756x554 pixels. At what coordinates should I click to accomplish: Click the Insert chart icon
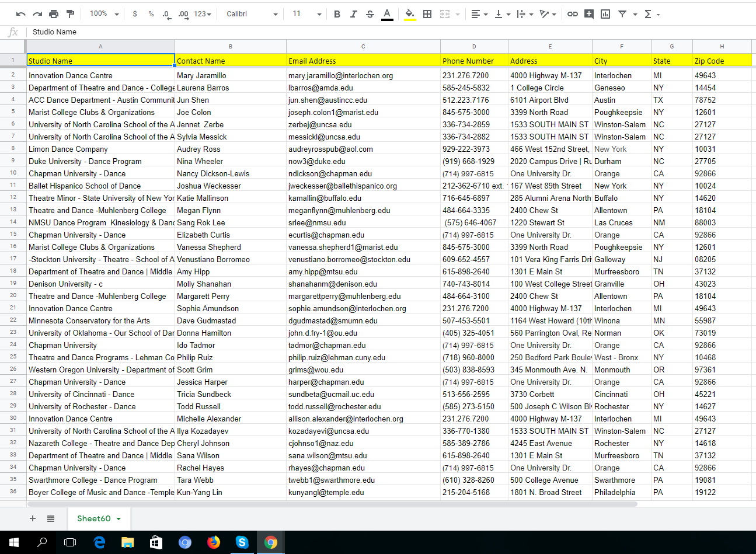605,14
